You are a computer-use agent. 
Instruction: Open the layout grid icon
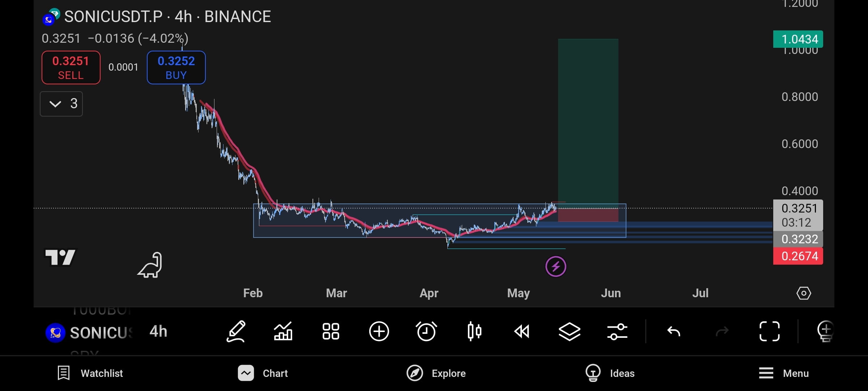tap(331, 331)
